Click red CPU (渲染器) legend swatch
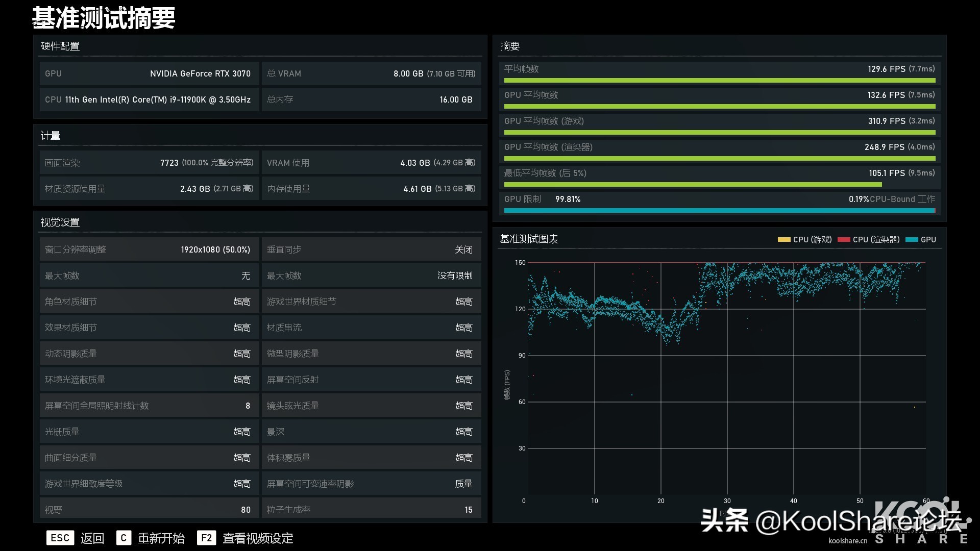This screenshot has width=980, height=551. tap(844, 240)
